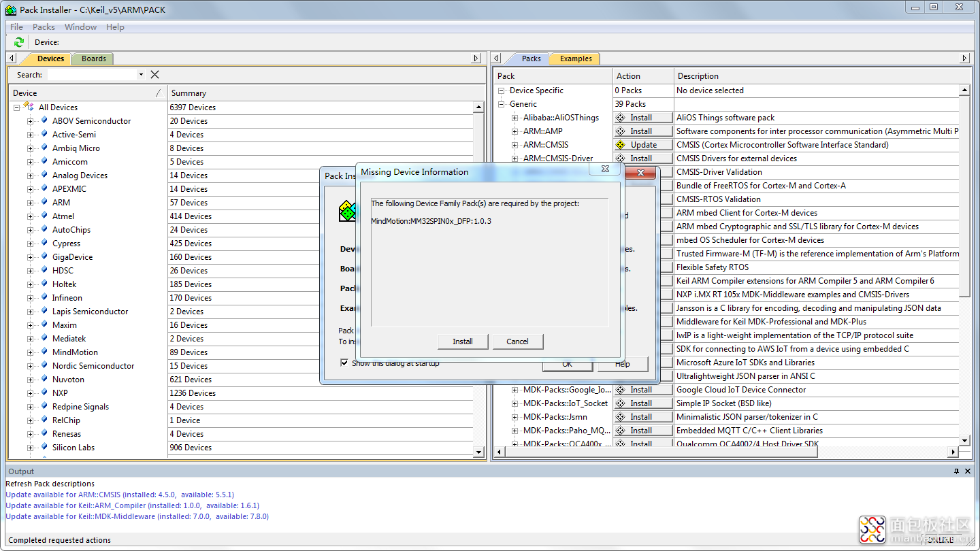Click the Nuvoton vendor icon

[x=44, y=379]
